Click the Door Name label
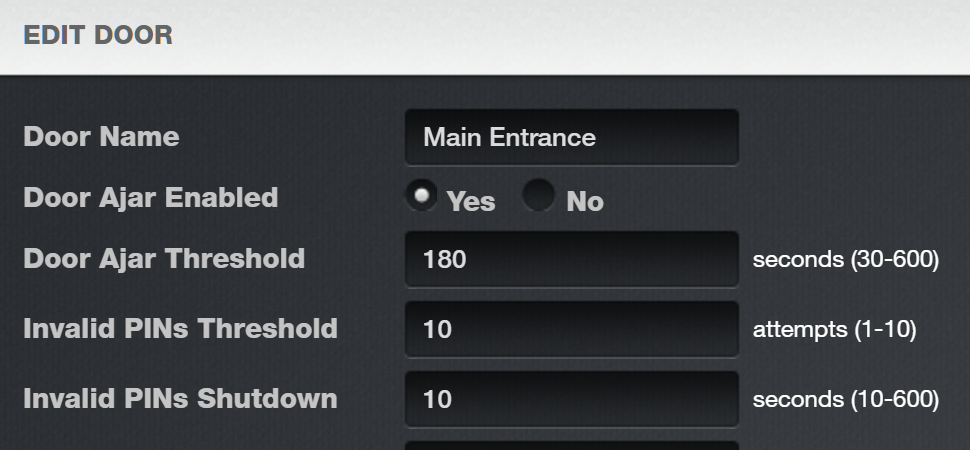This screenshot has width=970, height=450. 101,137
